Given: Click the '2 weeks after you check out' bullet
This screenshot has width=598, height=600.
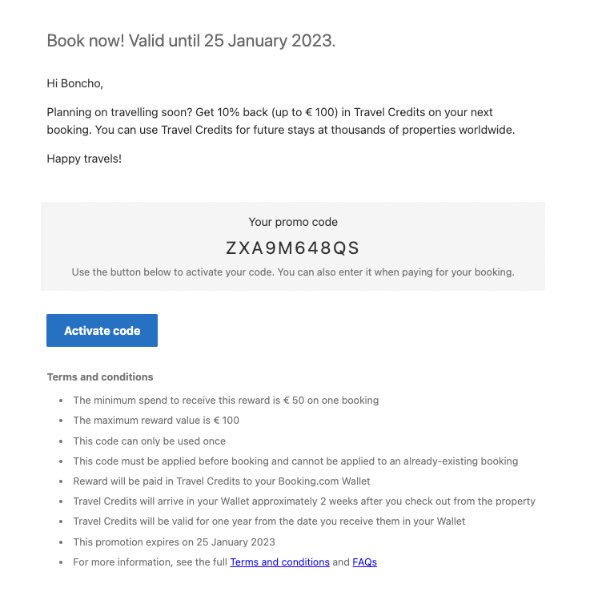Looking at the screenshot, I should click(x=304, y=501).
